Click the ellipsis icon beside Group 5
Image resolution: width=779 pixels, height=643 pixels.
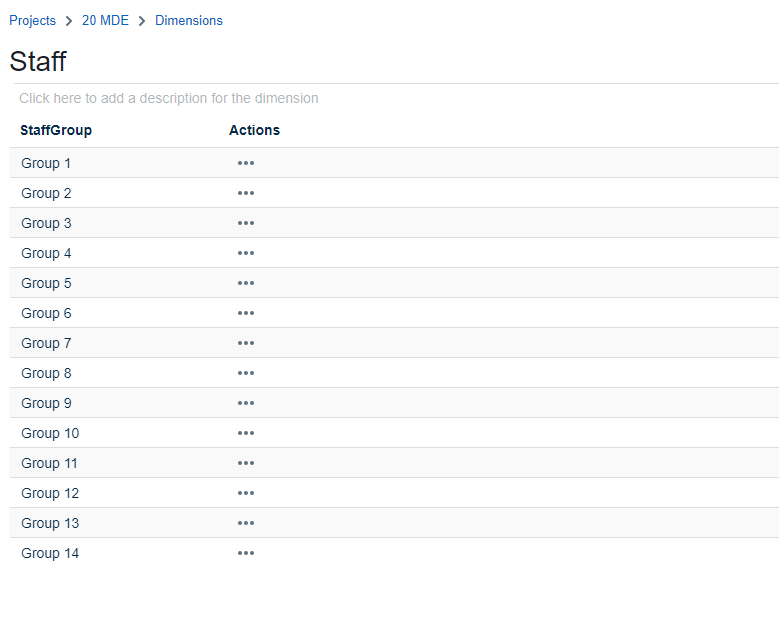pyautogui.click(x=246, y=283)
